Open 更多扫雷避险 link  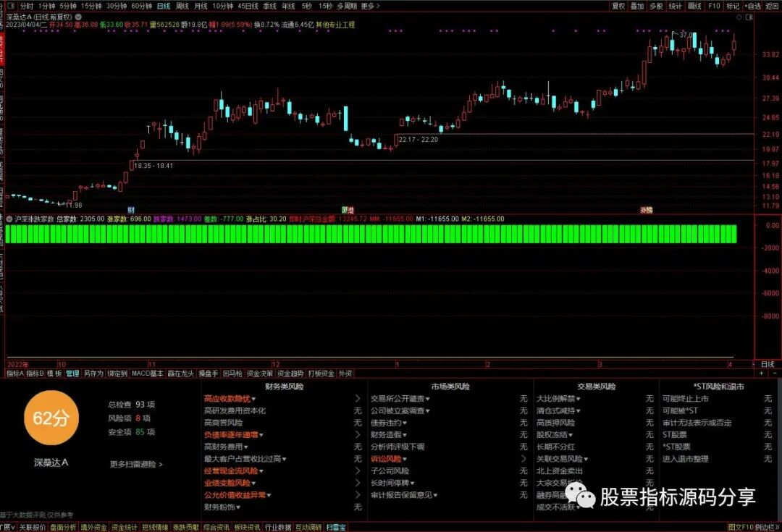pyautogui.click(x=136, y=464)
